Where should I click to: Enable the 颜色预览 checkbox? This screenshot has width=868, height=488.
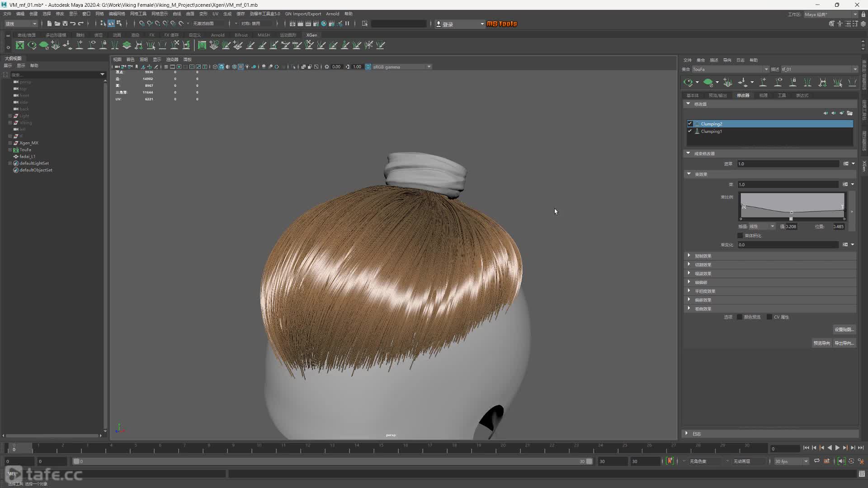[x=740, y=317]
